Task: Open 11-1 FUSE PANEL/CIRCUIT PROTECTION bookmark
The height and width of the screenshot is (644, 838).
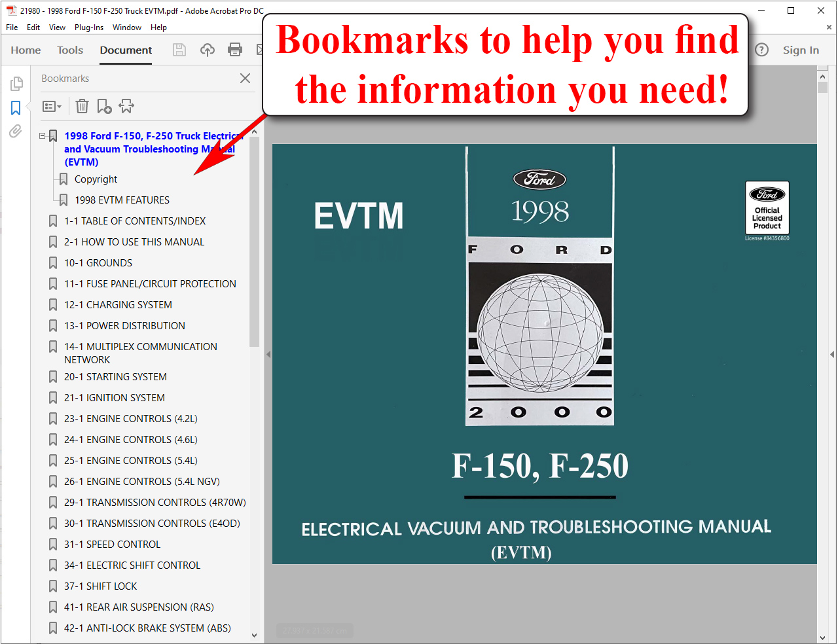Action: pyautogui.click(x=150, y=284)
